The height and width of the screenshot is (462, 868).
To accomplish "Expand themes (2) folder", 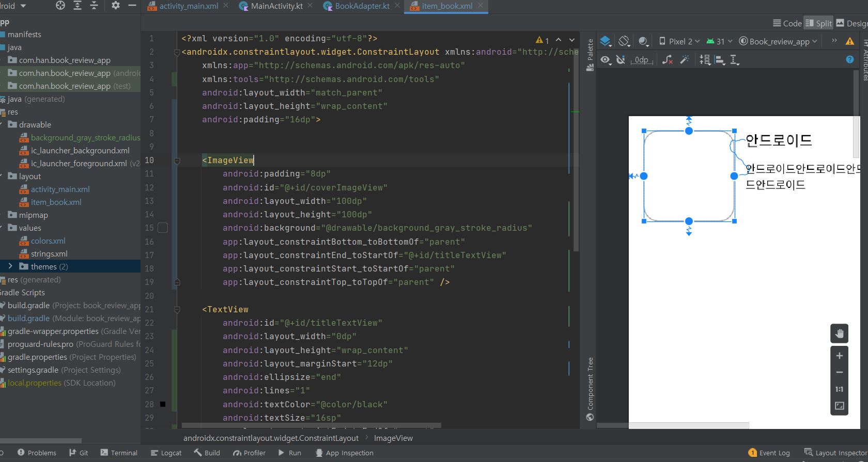I will [x=10, y=266].
